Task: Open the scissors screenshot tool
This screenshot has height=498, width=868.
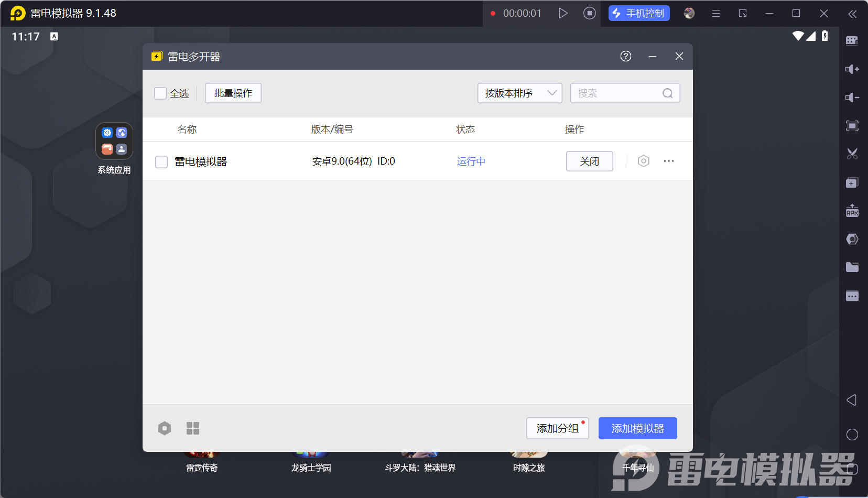Action: 852,154
